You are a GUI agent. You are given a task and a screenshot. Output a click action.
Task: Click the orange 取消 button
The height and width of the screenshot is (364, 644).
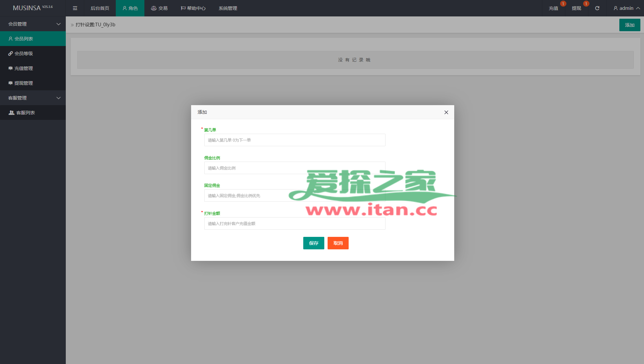(338, 243)
